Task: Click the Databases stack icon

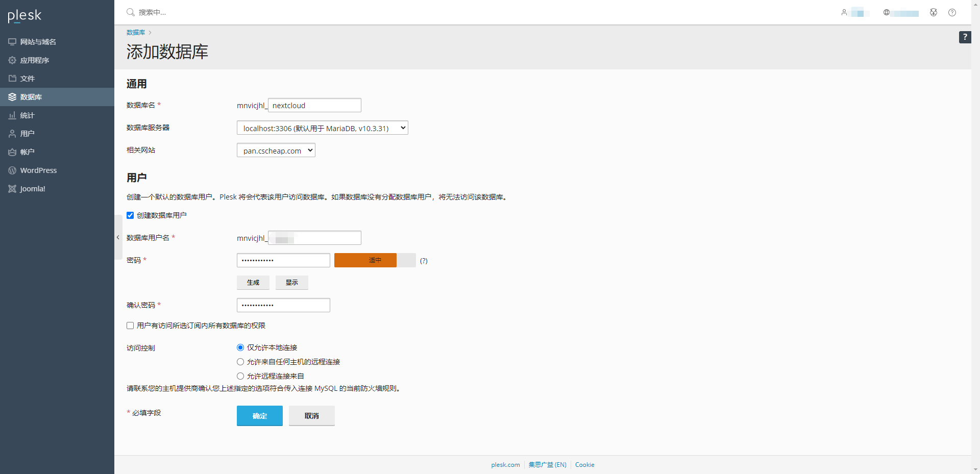Action: (12, 97)
